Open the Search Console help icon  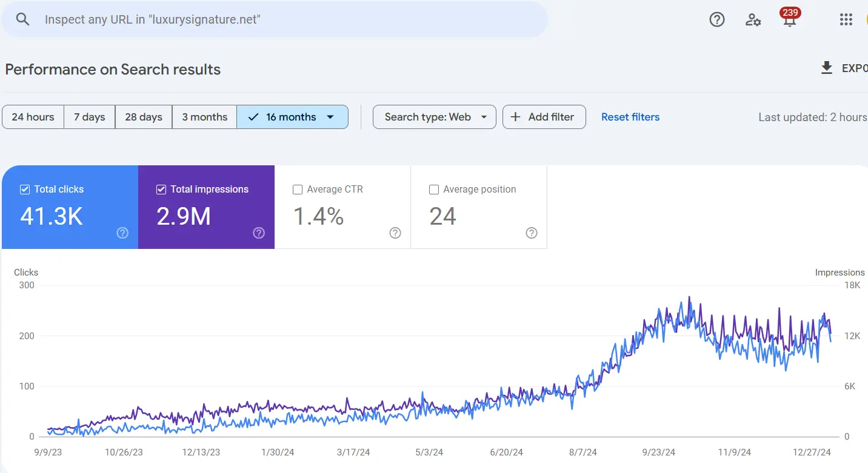click(x=716, y=19)
